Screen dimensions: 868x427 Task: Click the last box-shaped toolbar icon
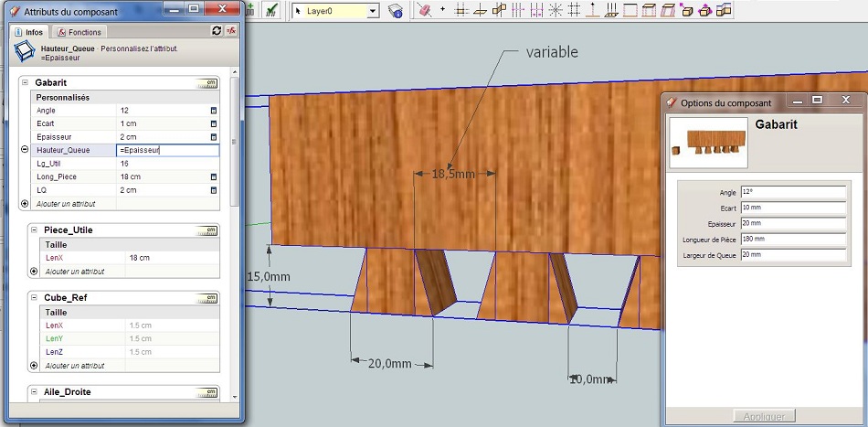point(724,10)
